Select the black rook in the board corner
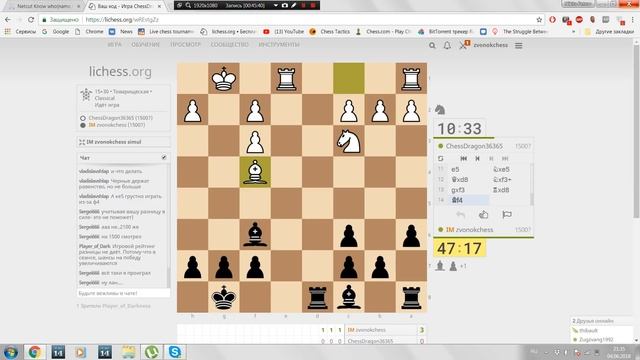This screenshot has width=640, height=360. point(411,297)
